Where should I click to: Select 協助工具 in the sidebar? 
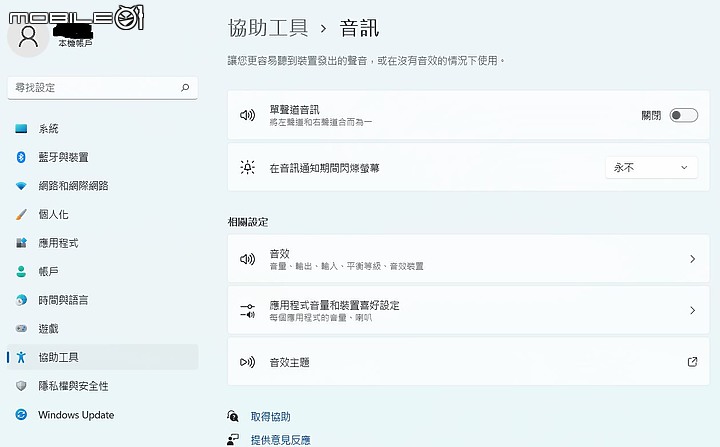102,357
